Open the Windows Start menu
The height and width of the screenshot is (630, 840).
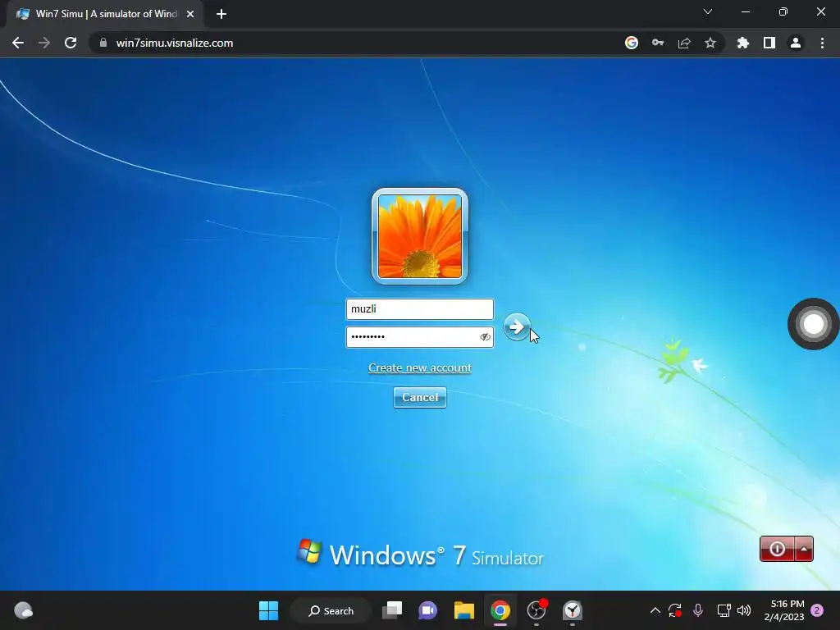268,610
